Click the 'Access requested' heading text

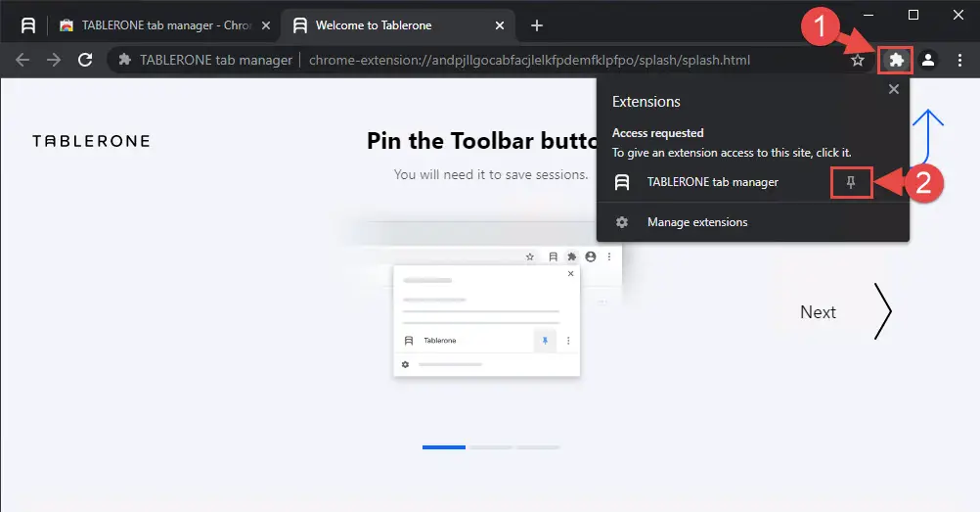(657, 133)
